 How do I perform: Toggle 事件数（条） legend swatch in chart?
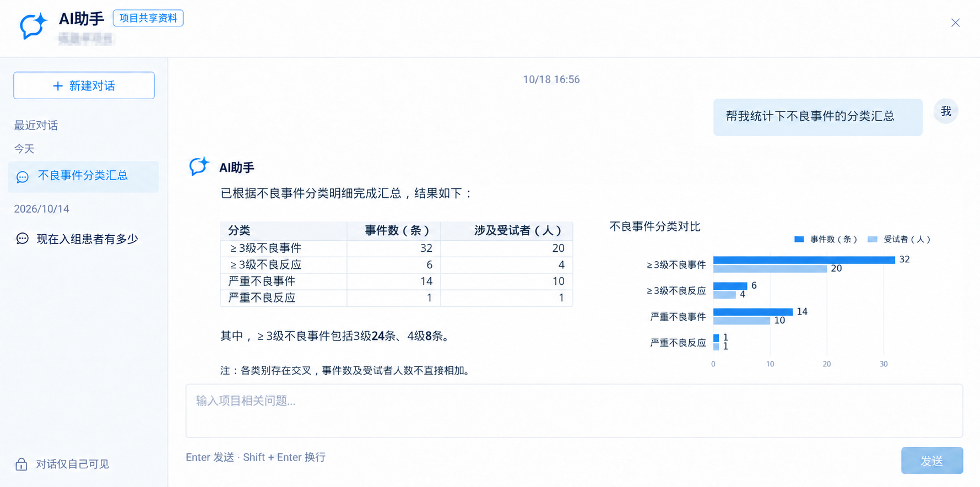(799, 239)
